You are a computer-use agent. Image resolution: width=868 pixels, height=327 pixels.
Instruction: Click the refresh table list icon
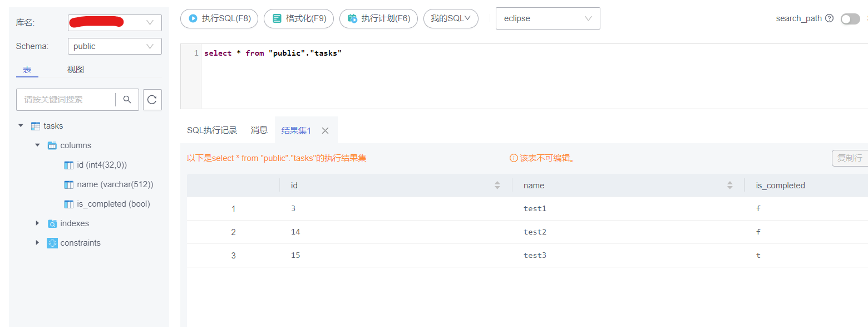point(152,100)
